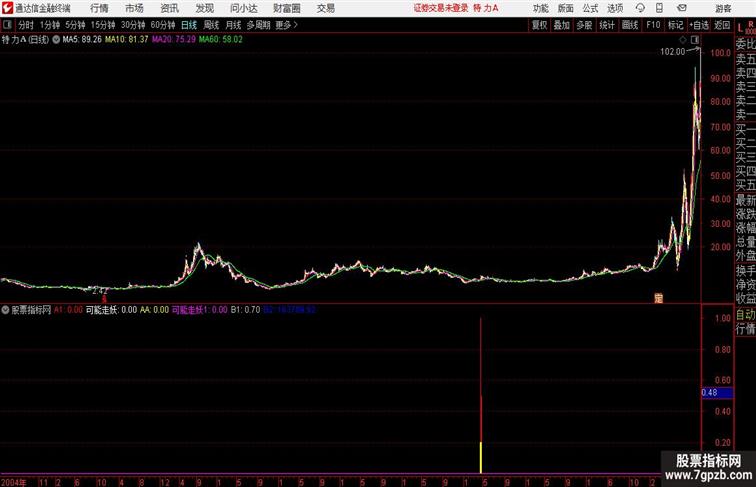Open the 交易 menu
756x487 pixels.
(325, 8)
